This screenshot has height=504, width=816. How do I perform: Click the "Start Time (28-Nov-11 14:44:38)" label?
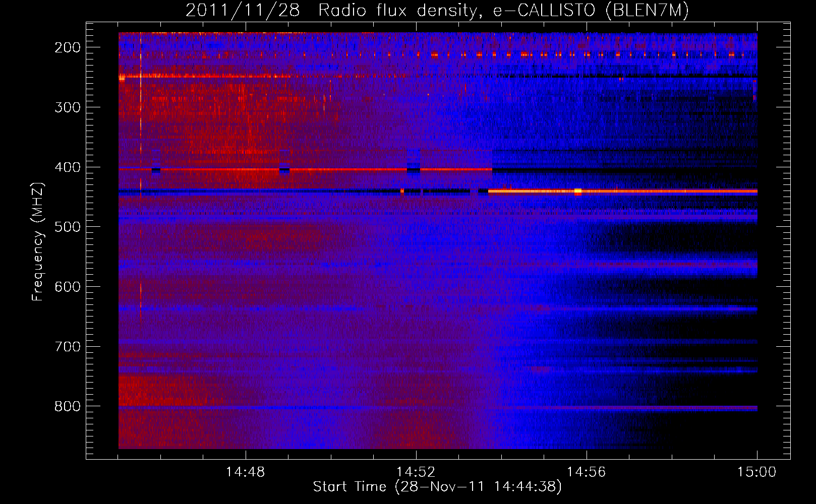click(437, 487)
